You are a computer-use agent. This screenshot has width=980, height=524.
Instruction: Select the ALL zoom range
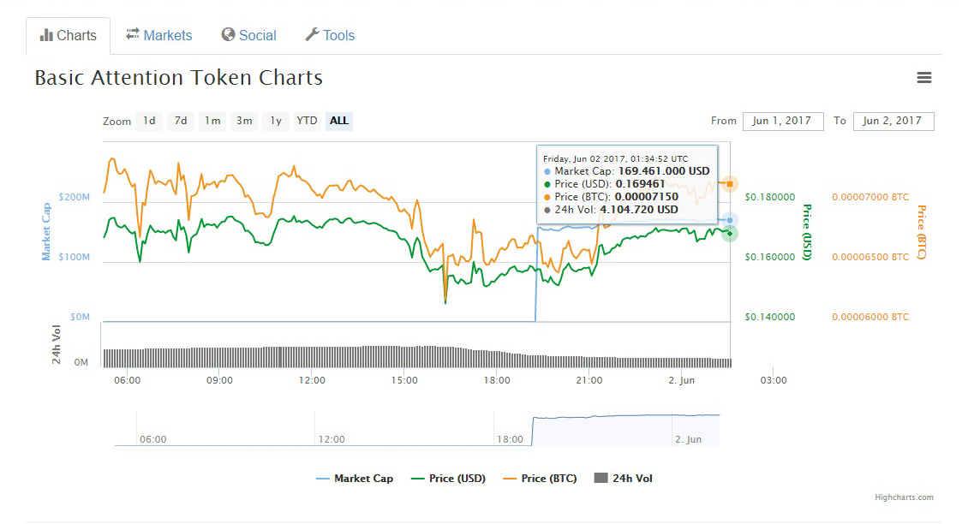339,121
